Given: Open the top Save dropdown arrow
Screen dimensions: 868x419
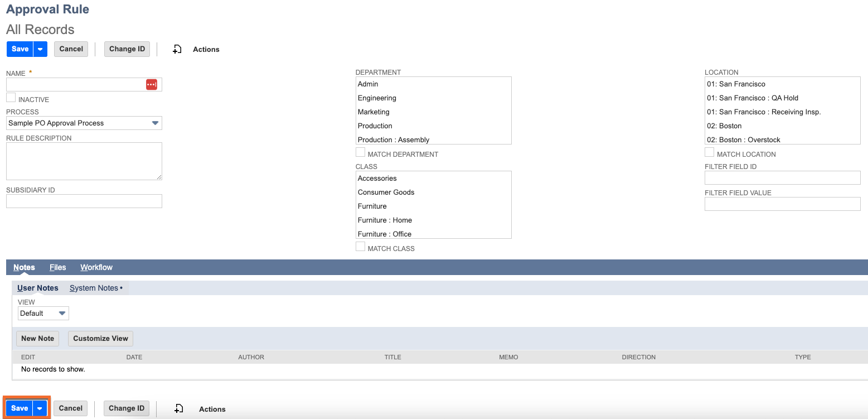Looking at the screenshot, I should coord(40,49).
